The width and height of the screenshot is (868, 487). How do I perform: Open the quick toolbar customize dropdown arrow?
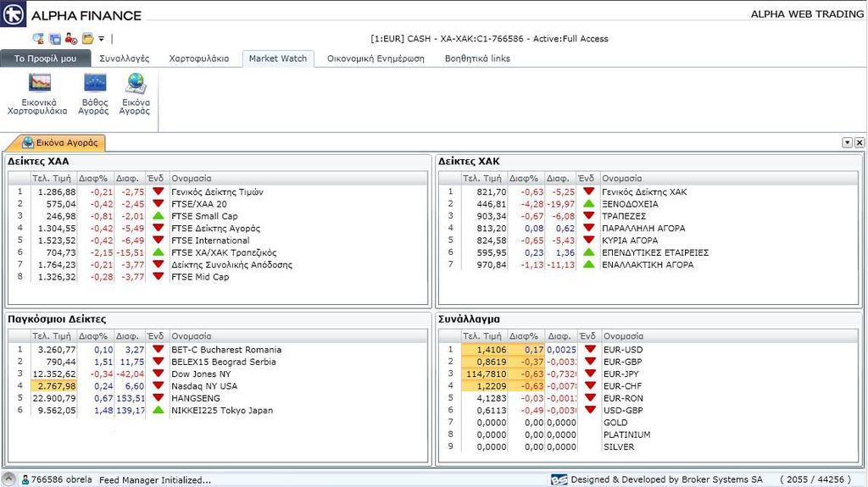(102, 39)
